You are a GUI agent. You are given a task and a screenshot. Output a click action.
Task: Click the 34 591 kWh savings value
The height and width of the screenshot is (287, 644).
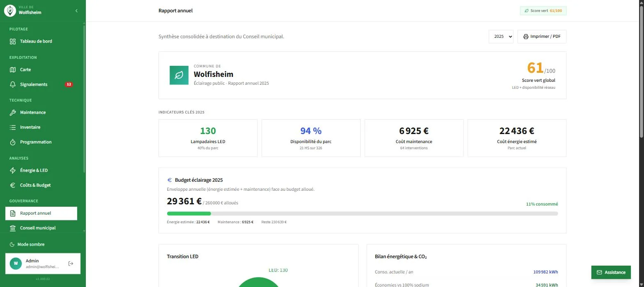click(x=547, y=285)
